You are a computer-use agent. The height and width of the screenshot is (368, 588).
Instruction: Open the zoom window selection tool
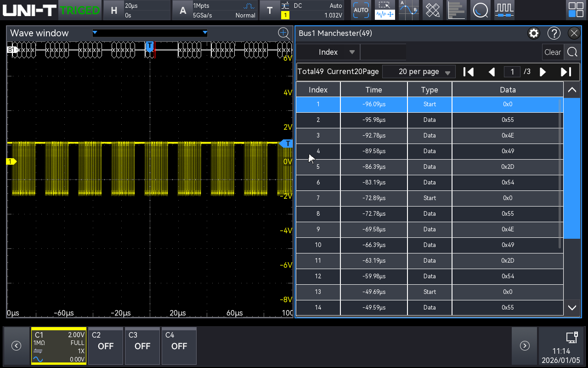[384, 10]
